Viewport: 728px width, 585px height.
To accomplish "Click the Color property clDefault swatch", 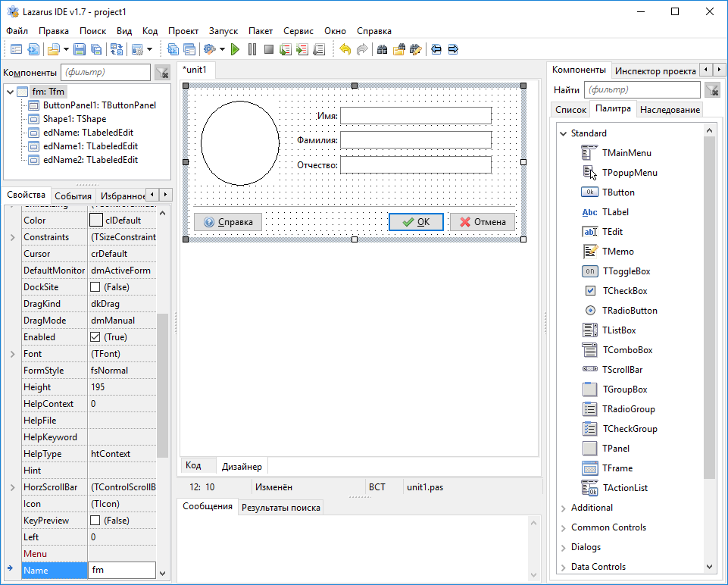I will point(96,221).
